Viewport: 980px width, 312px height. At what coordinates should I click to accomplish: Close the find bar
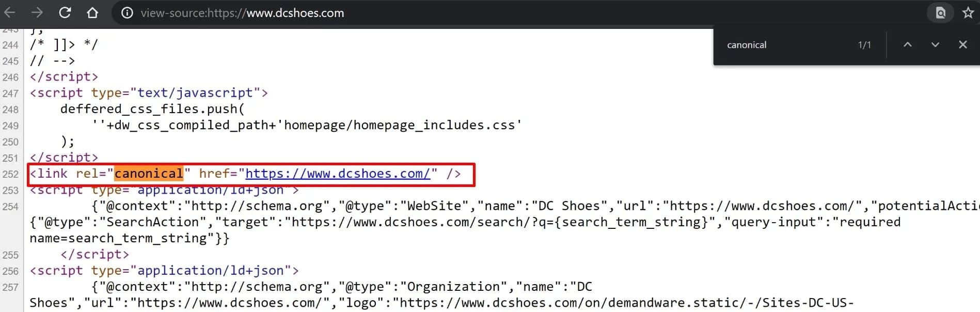coord(963,45)
